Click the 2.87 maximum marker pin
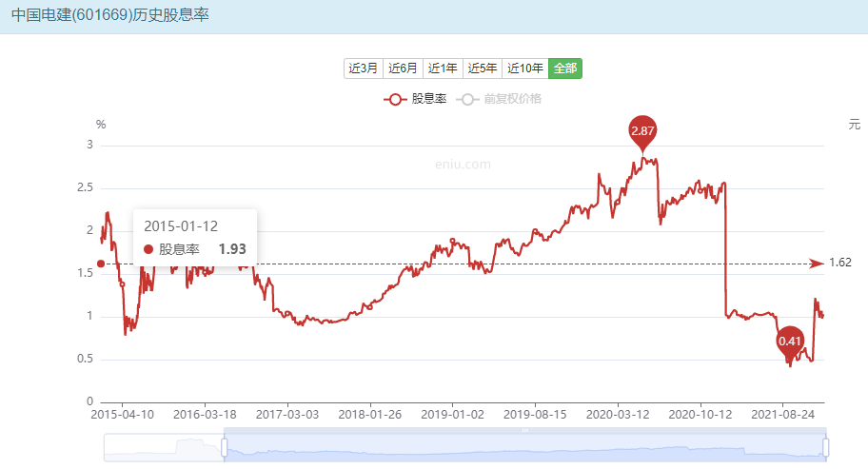 click(642, 131)
